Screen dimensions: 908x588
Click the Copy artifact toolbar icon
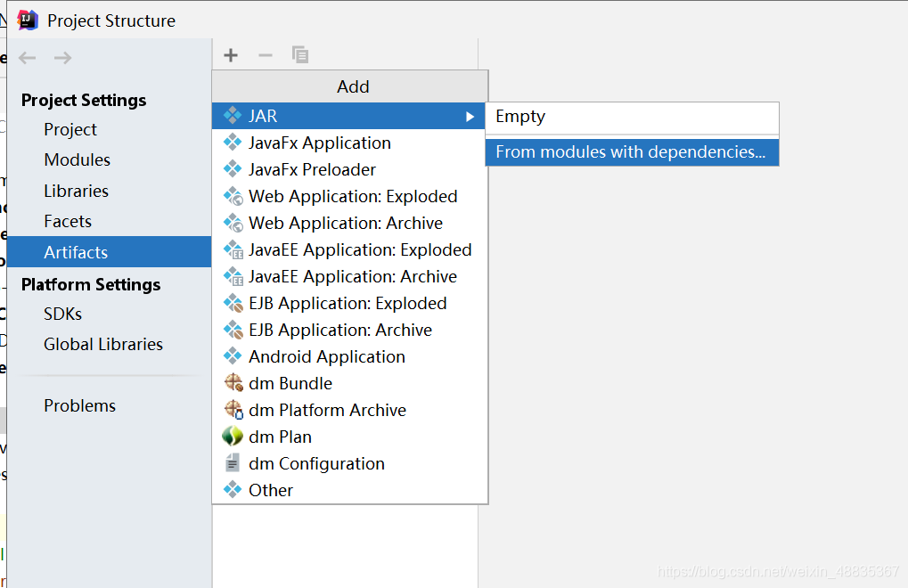point(300,55)
